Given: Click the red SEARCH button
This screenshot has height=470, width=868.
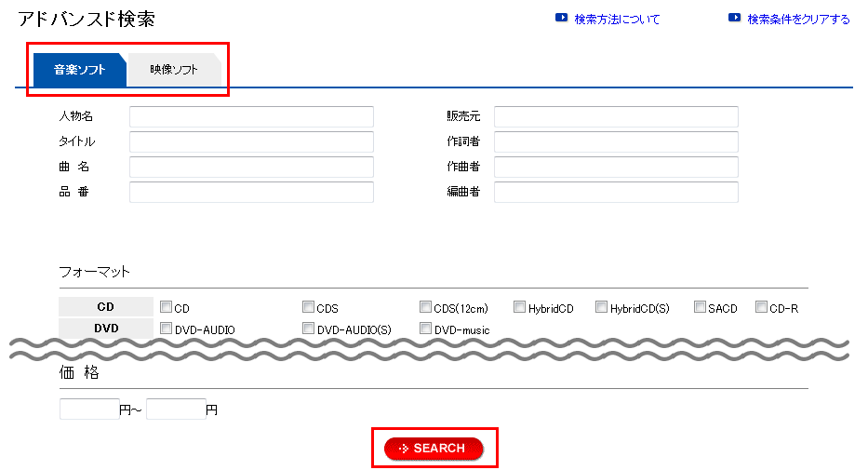Looking at the screenshot, I should click(434, 449).
